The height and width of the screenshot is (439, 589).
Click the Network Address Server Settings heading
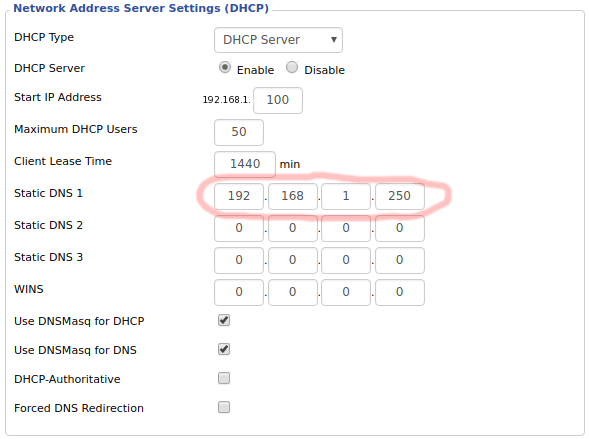(141, 8)
